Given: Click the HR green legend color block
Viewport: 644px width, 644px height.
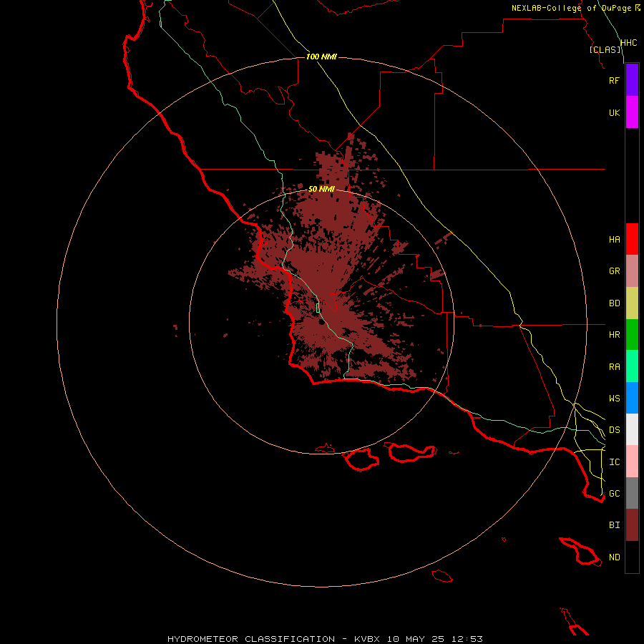Looking at the screenshot, I should pos(632,335).
